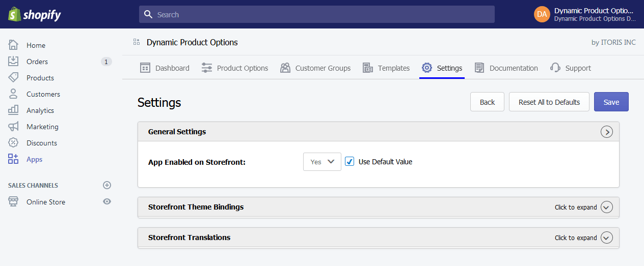Click the Home house icon
644x266 pixels.
13,45
